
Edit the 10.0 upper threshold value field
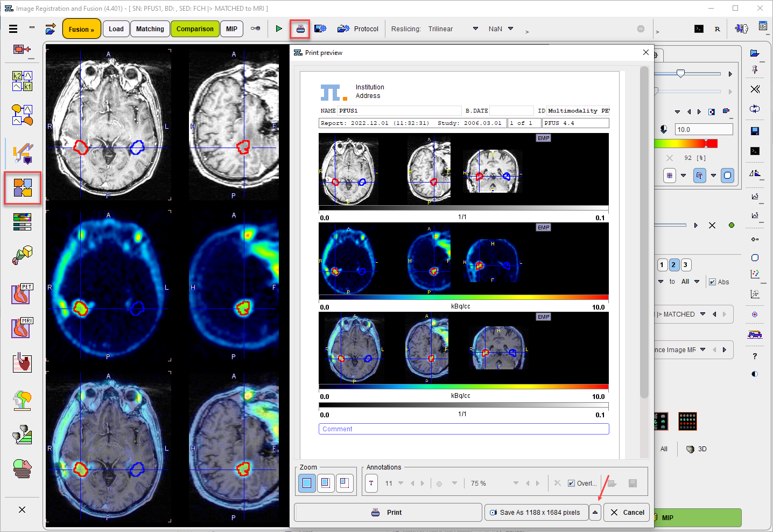(x=704, y=129)
